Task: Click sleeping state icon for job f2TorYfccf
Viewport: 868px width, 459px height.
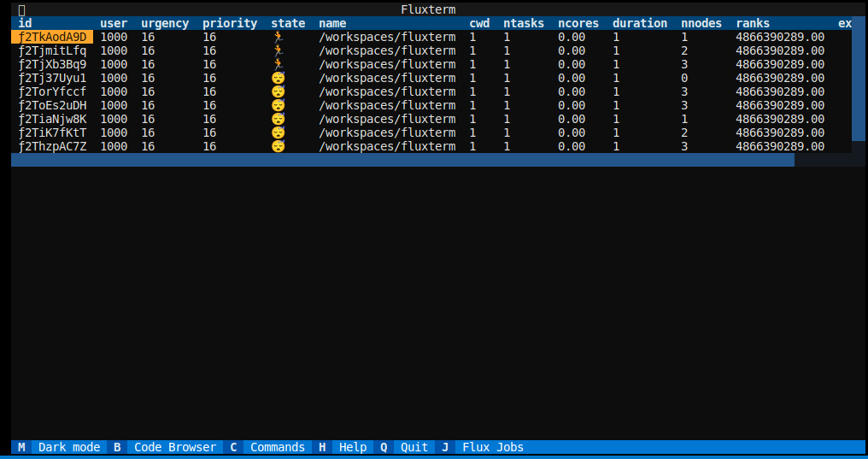Action: click(x=278, y=92)
